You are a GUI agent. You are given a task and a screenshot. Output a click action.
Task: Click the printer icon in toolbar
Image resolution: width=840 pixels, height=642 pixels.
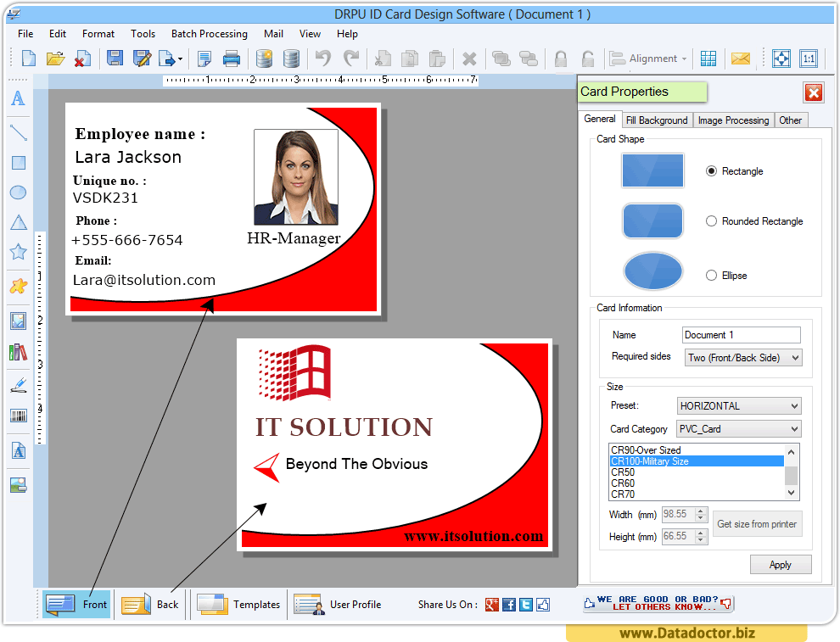[x=232, y=59]
